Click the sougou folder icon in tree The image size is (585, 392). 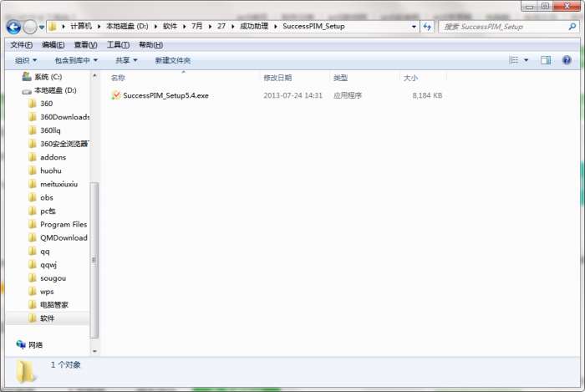33,277
